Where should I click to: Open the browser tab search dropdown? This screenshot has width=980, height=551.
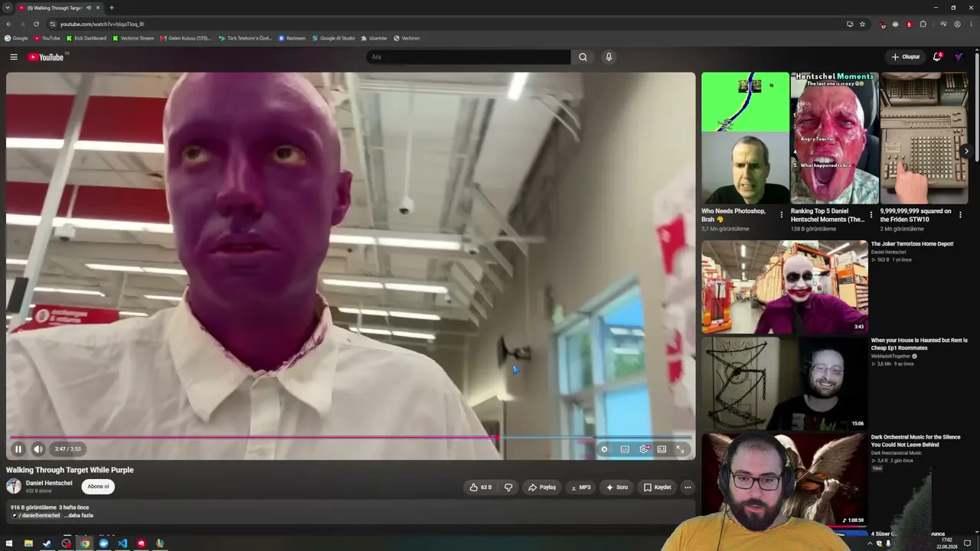pos(8,8)
